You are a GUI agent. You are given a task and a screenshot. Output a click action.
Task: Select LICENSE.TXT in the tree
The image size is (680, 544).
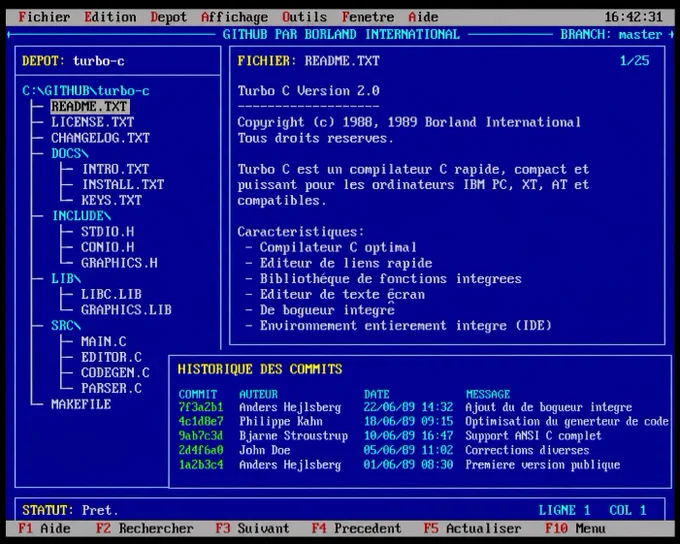click(x=92, y=122)
